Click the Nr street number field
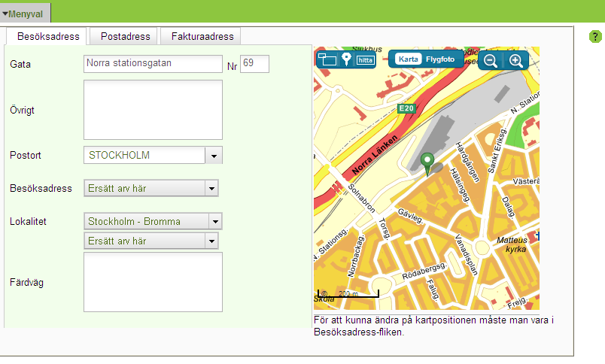This screenshot has height=364, width=605. (254, 64)
